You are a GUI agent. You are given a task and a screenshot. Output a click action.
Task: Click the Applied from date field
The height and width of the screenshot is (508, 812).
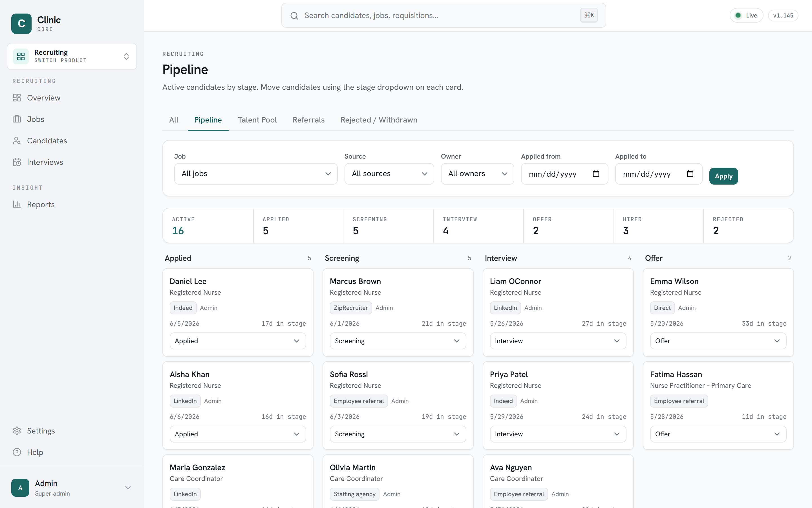pos(564,174)
